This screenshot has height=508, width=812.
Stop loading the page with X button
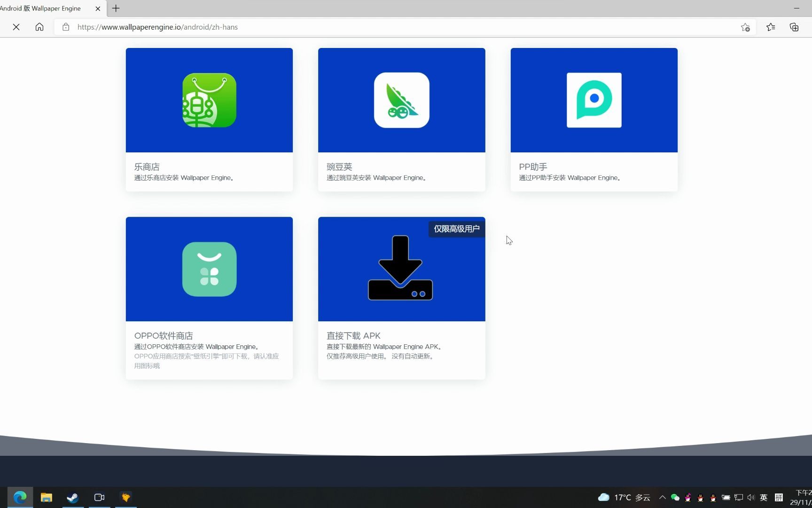tap(16, 27)
